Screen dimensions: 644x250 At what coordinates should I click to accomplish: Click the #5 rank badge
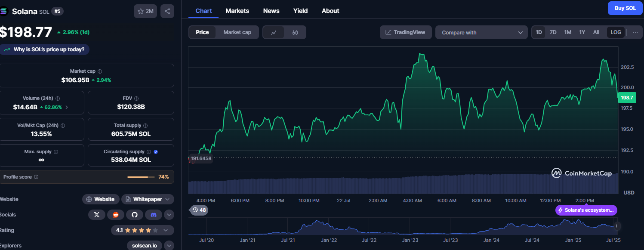click(x=57, y=12)
